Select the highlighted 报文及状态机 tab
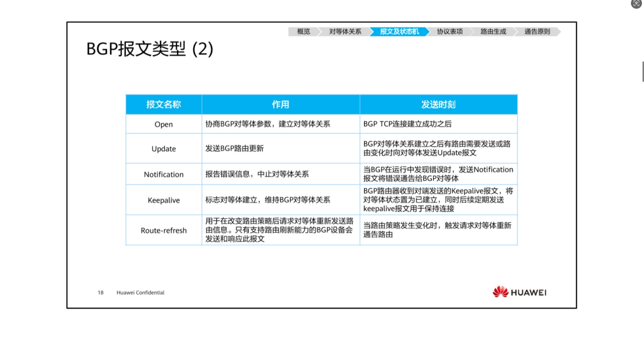Screen dimensions: 644x358 point(400,31)
